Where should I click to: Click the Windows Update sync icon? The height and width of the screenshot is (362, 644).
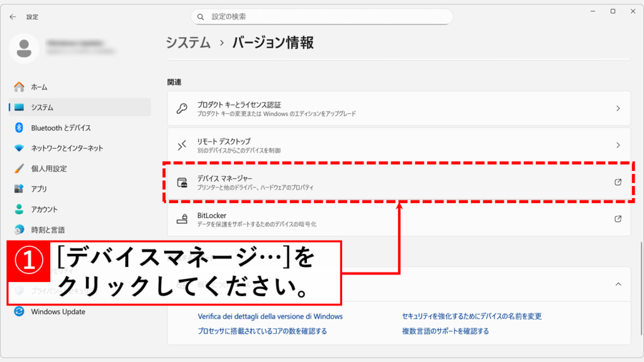[x=19, y=312]
